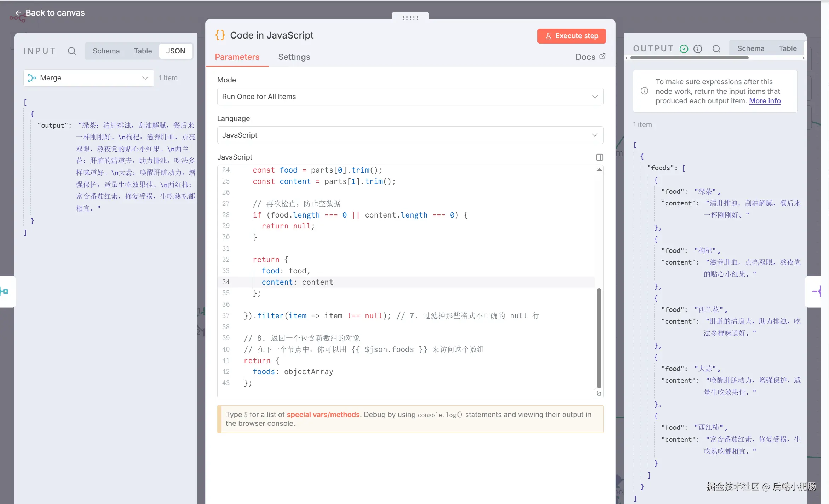Click the Back to canvas arrow
The image size is (829, 504).
(18, 13)
